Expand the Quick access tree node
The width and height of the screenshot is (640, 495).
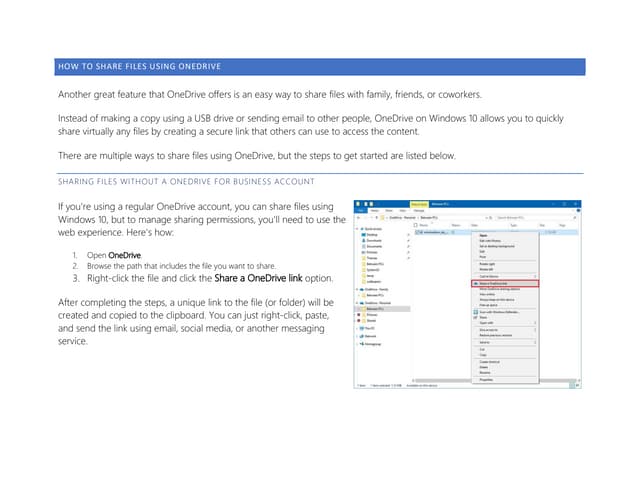[x=356, y=226]
